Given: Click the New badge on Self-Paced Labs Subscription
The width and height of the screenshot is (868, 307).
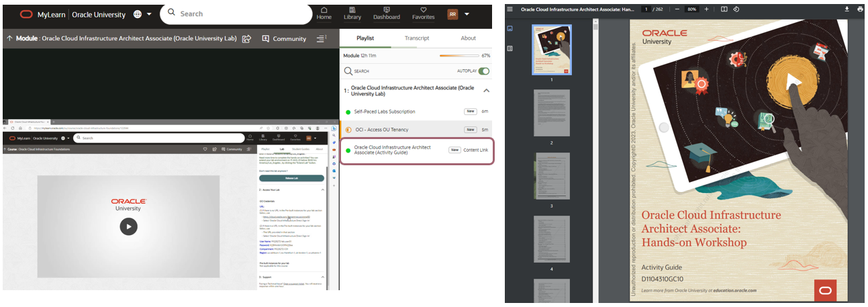Looking at the screenshot, I should click(x=471, y=112).
